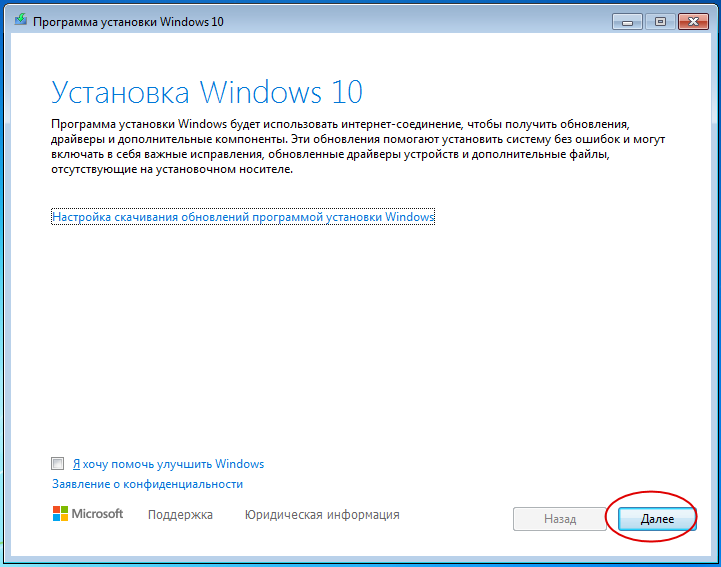Minimize the Windows 10 setup window

pyautogui.click(x=627, y=22)
